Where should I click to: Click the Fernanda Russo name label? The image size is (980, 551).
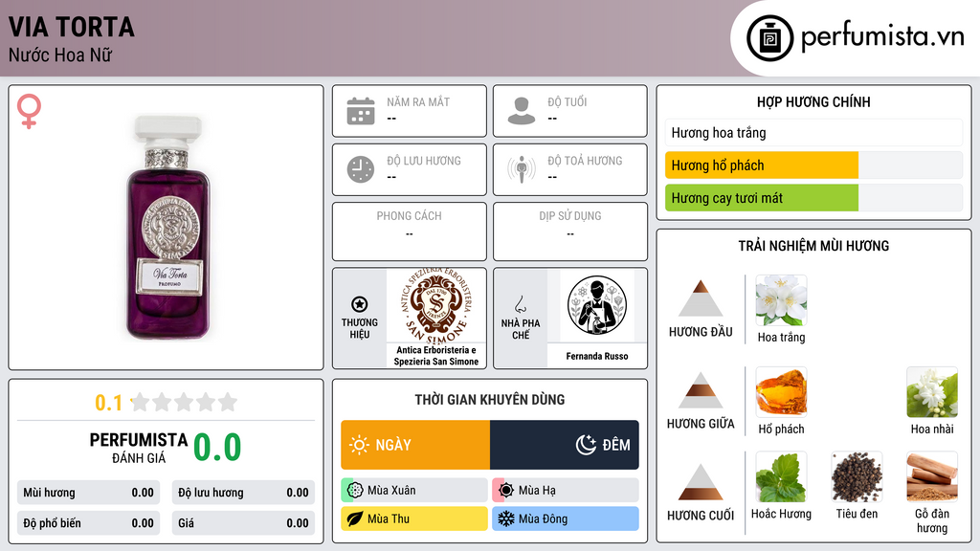[597, 356]
